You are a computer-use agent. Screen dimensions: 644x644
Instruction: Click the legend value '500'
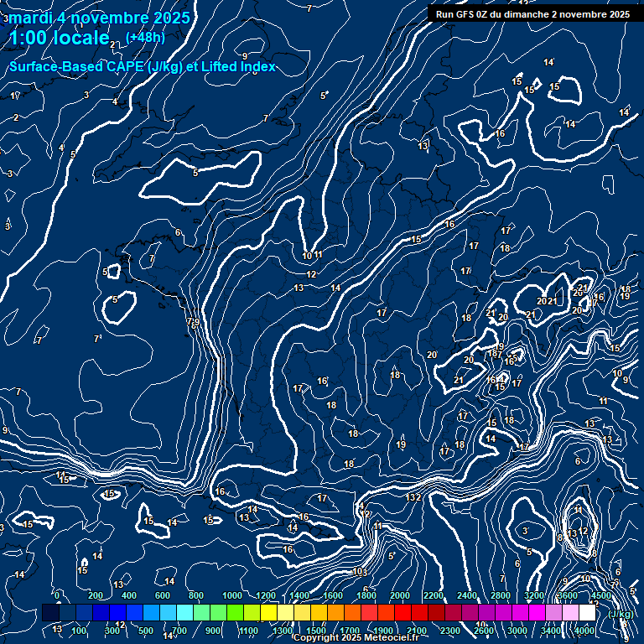145,631
